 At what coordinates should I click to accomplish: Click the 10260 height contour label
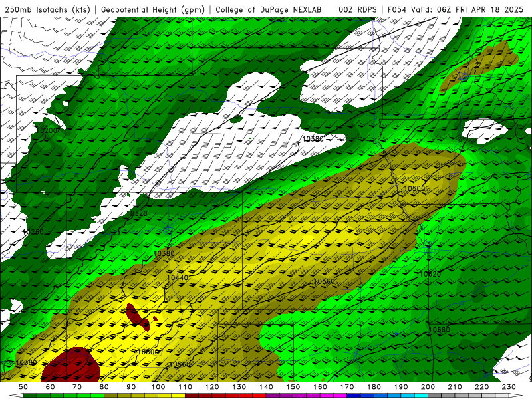(x=33, y=232)
